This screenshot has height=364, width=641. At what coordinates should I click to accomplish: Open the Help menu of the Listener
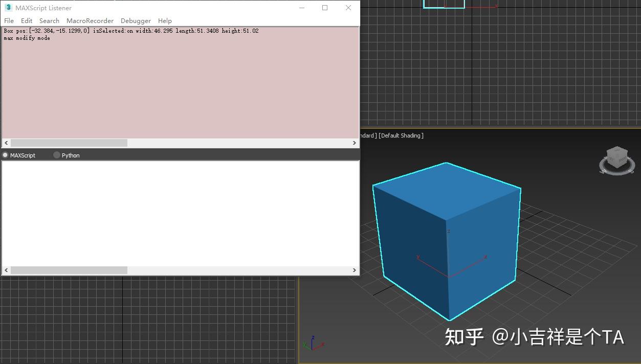(165, 20)
